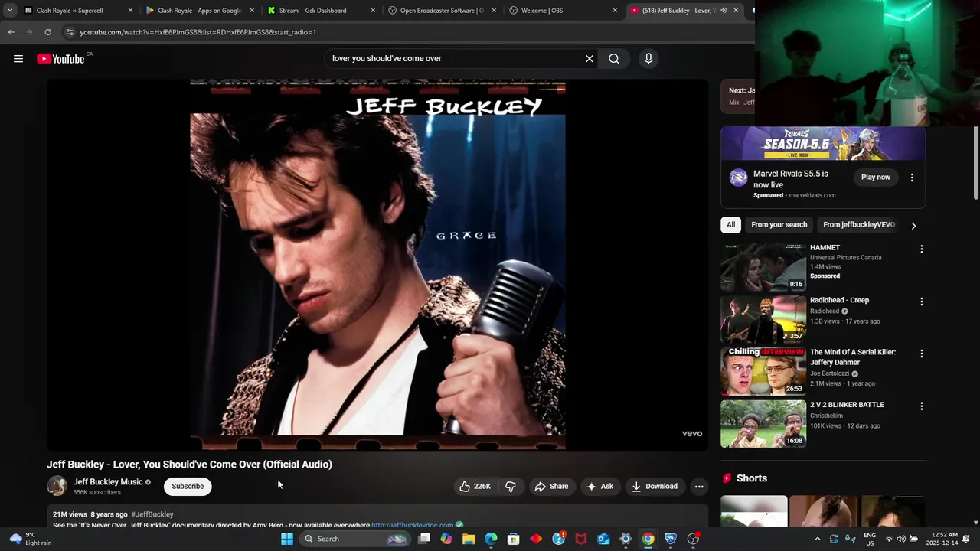Screen dimensions: 980x551
Task: Switch to the Open Broadcaster Software tab
Action: click(x=442, y=11)
